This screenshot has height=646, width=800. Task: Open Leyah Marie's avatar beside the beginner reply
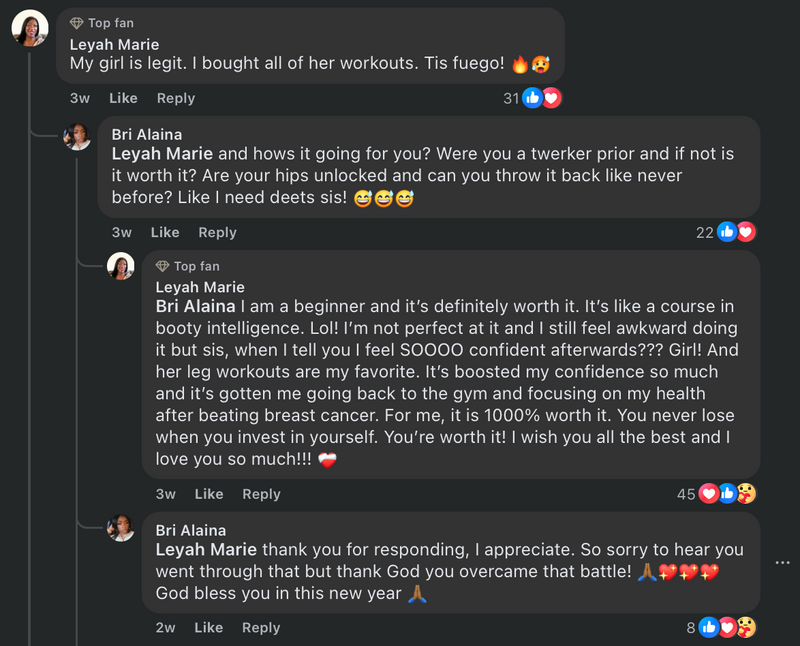click(x=121, y=266)
